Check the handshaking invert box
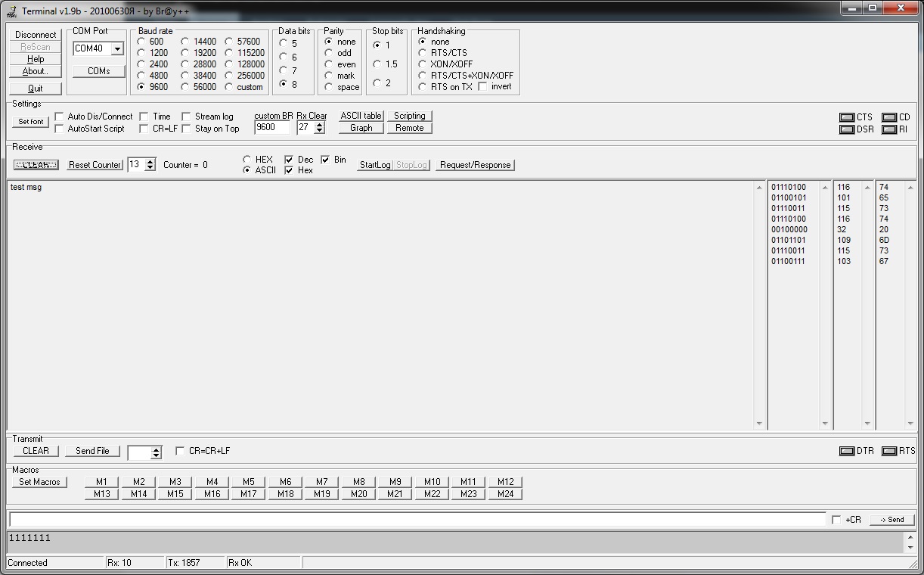The height and width of the screenshot is (575, 924). click(482, 86)
